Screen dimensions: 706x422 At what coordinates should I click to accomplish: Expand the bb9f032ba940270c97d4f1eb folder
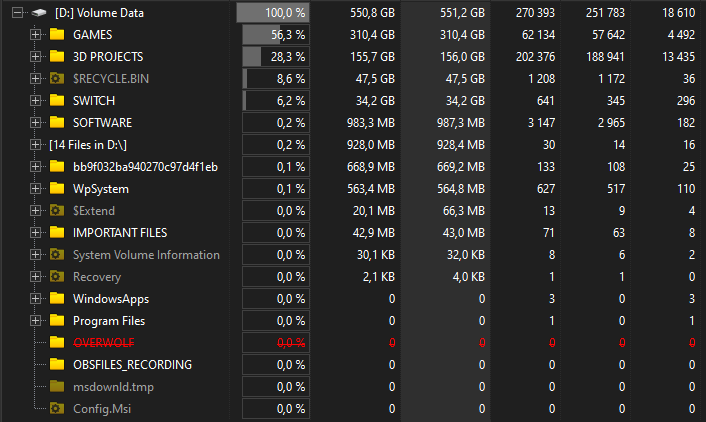(x=35, y=167)
